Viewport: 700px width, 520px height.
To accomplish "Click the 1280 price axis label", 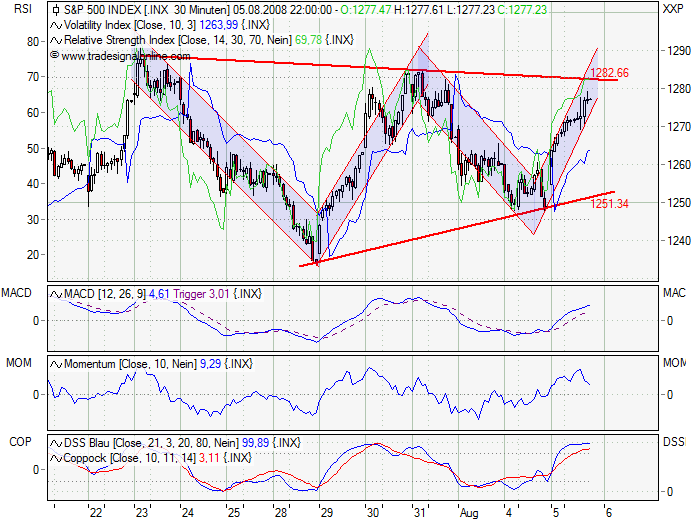I will 679,89.
